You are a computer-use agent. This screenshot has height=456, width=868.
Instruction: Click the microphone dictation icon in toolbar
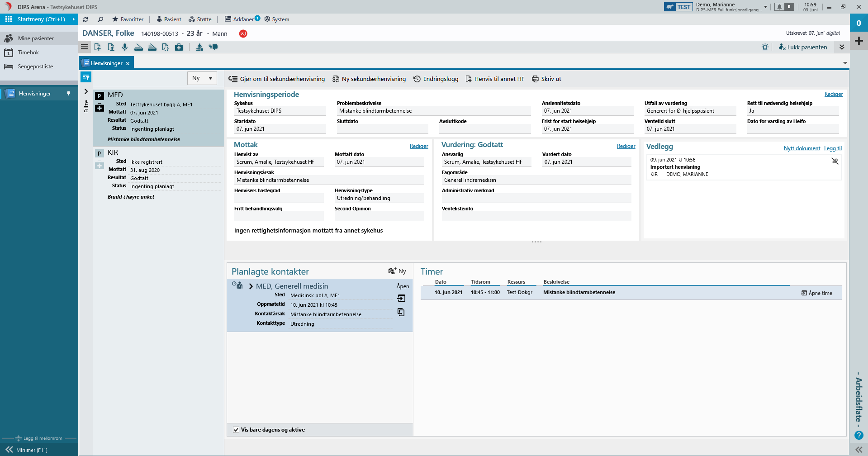coord(125,47)
